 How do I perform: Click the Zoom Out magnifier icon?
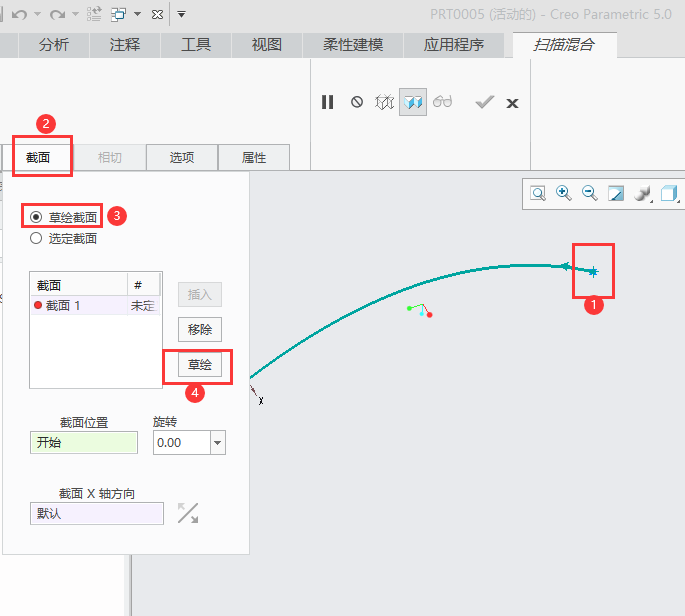(x=590, y=193)
